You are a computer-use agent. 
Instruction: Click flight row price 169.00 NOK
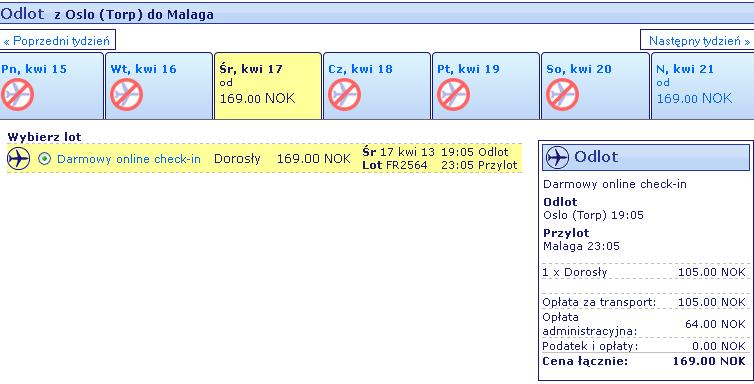[x=314, y=159]
